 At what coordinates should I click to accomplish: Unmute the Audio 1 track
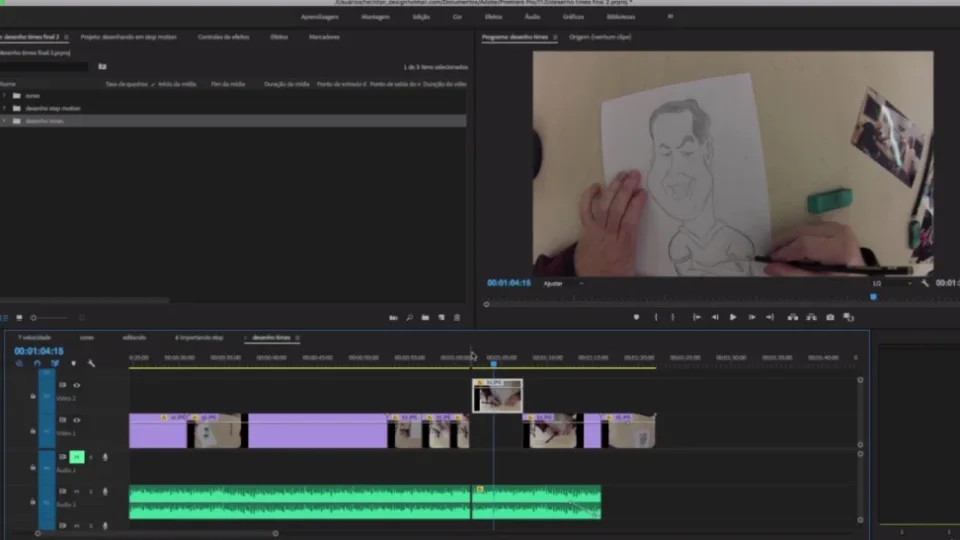point(77,457)
